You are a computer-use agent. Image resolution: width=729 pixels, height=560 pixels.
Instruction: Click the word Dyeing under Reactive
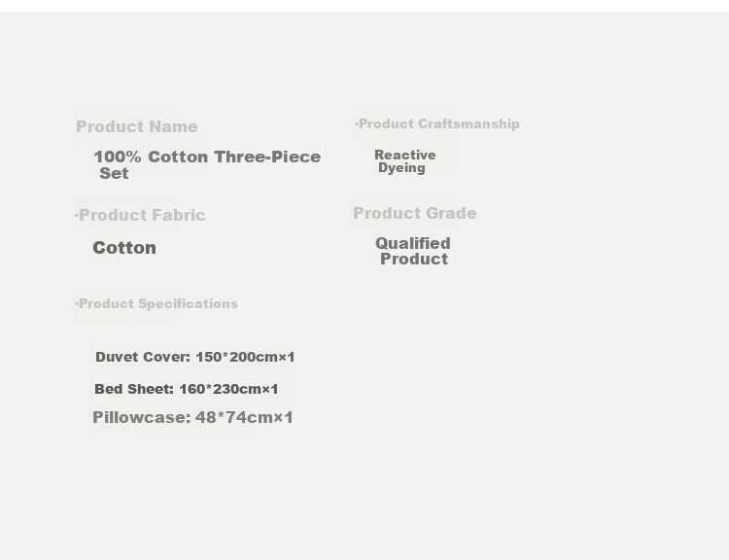click(401, 168)
